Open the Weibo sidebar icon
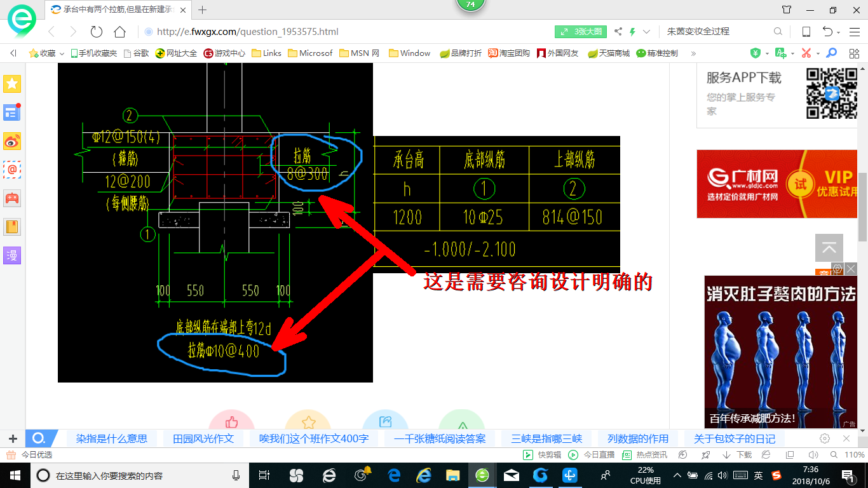 click(x=12, y=141)
